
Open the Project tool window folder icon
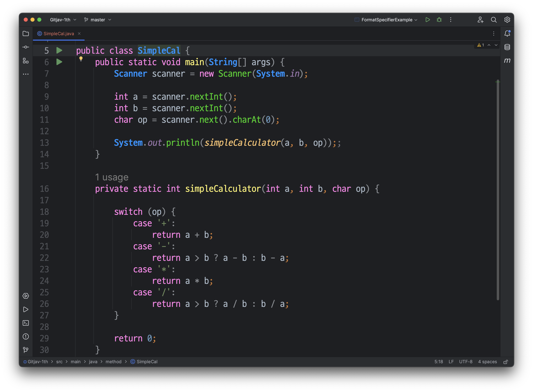(x=26, y=34)
